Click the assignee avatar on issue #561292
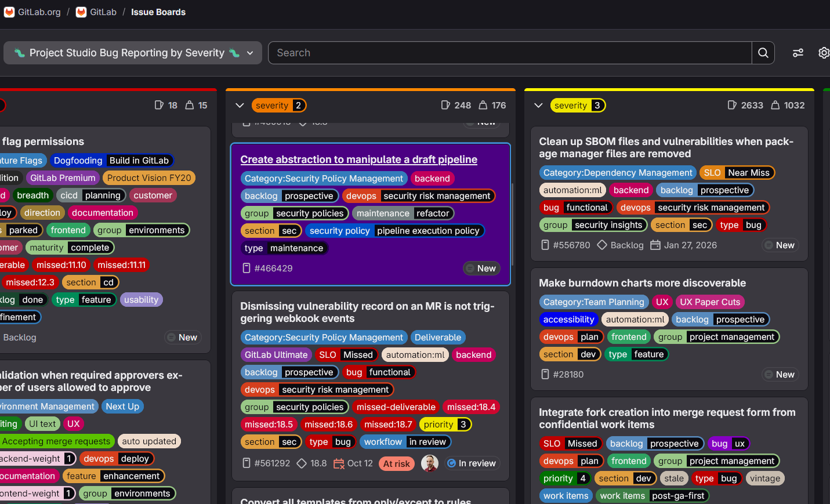Image resolution: width=830 pixels, height=504 pixels. 430,463
